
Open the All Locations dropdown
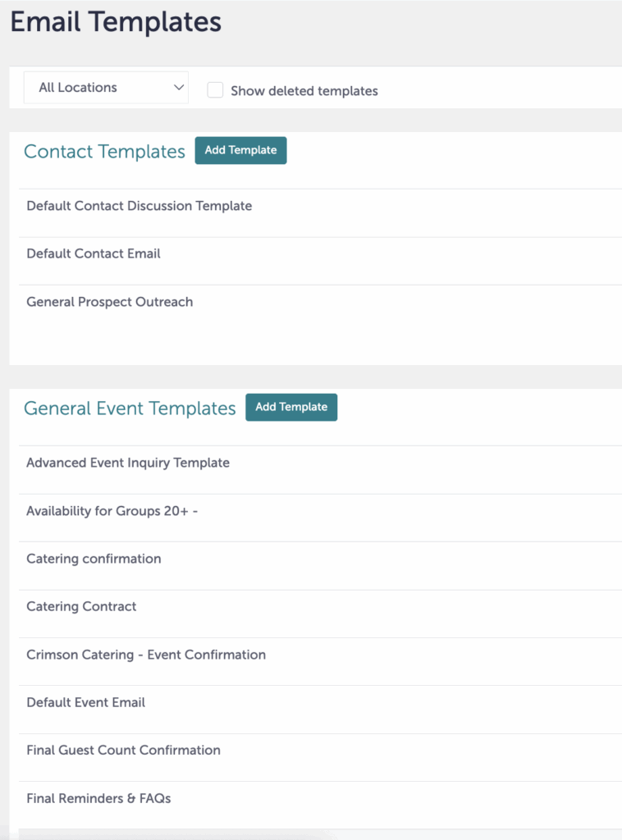[x=106, y=87]
